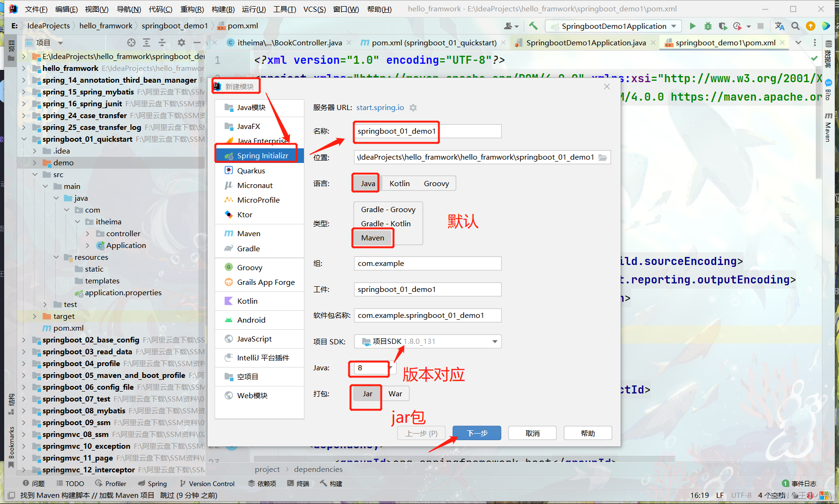Expand the demo folder in tree
This screenshot has height=504, width=839.
[35, 162]
